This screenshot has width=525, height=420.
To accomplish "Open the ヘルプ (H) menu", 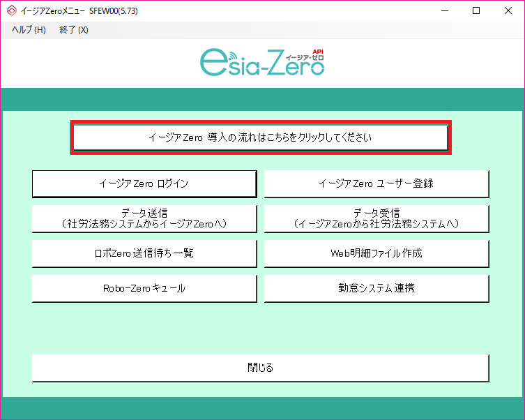I will coord(29,30).
